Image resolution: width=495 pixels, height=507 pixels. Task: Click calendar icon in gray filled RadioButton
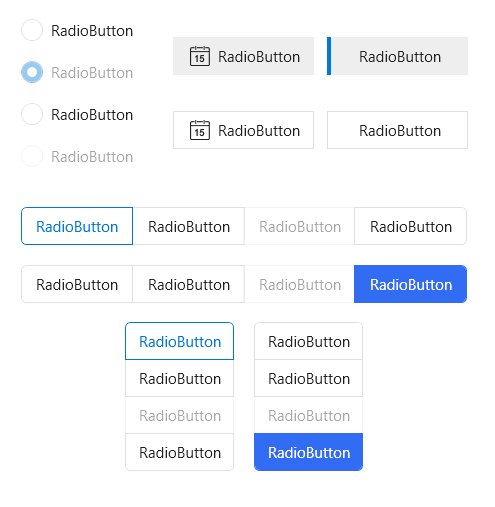point(200,56)
